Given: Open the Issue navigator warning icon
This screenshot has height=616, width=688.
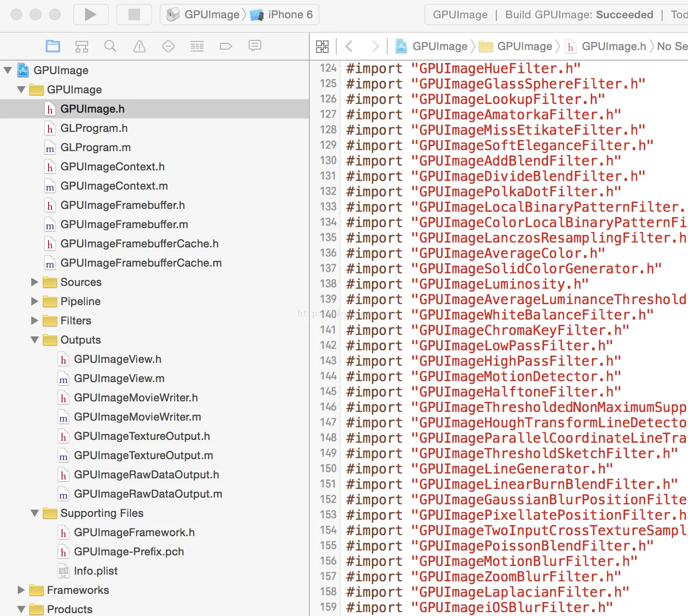Looking at the screenshot, I should [140, 46].
